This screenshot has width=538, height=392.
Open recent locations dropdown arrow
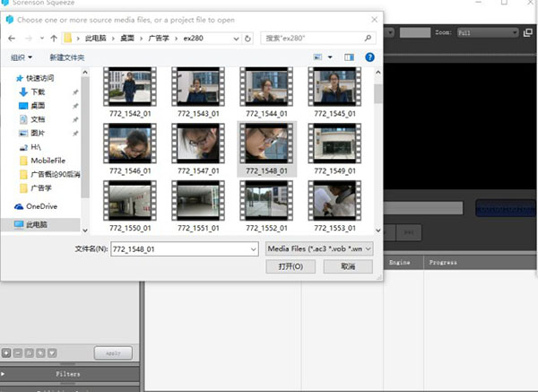click(42, 38)
